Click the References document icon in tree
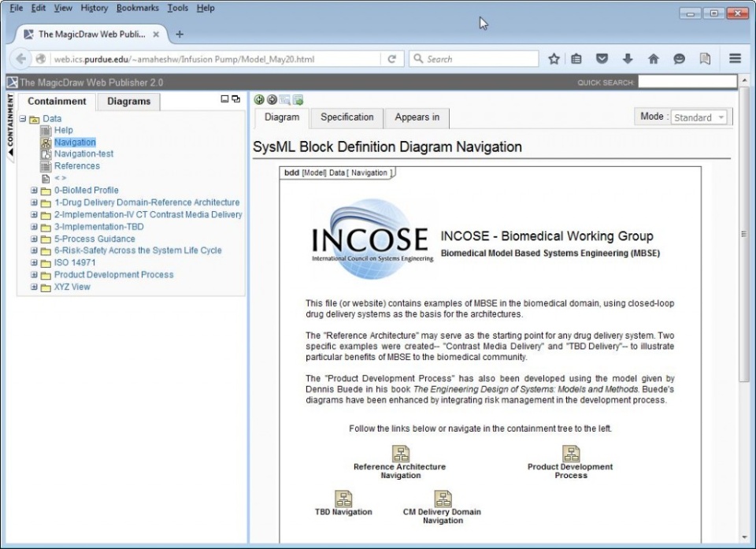Screen dimensions: 756x549 click(46, 166)
